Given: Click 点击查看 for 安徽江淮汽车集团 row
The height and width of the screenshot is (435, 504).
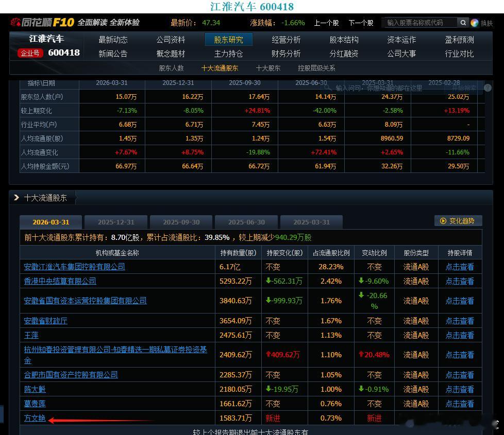Looking at the screenshot, I should coord(460,267).
